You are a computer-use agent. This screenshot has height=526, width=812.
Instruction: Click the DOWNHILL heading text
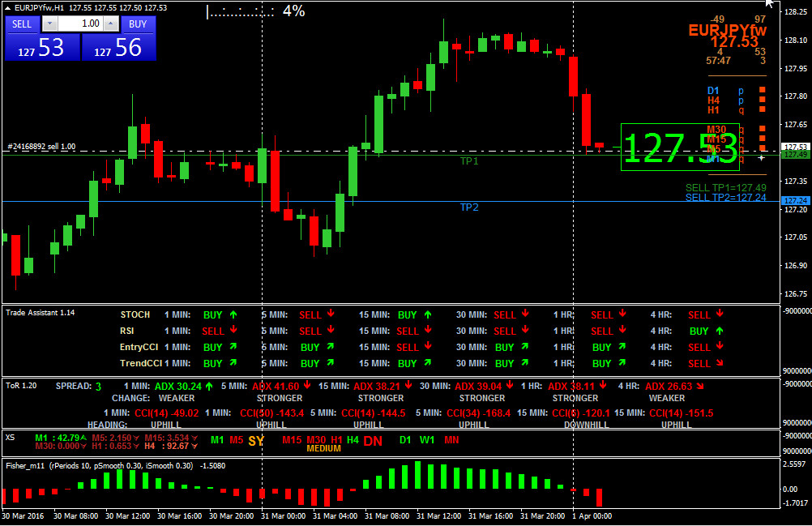587,425
